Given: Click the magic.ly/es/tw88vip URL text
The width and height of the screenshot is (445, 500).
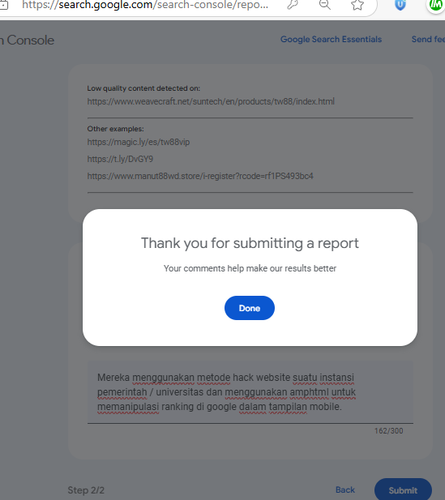Looking at the screenshot, I should click(138, 142).
